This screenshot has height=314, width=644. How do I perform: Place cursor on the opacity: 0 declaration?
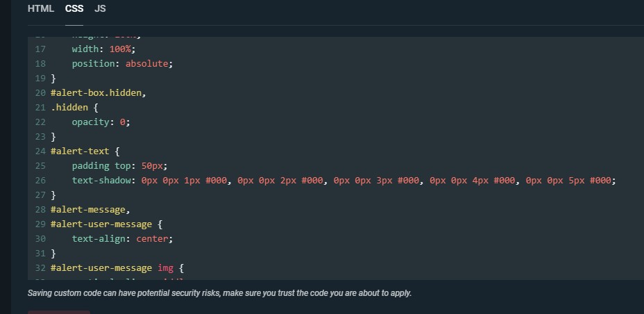click(x=101, y=122)
